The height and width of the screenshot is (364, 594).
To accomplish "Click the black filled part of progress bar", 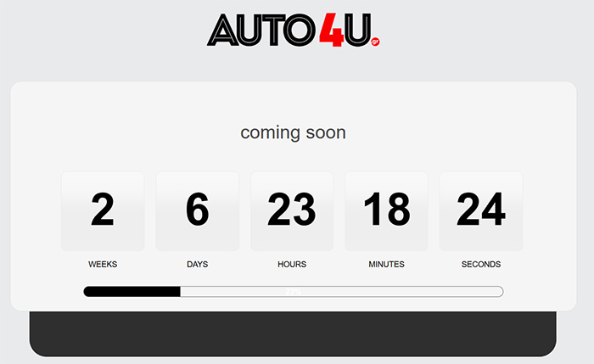I will (x=132, y=292).
